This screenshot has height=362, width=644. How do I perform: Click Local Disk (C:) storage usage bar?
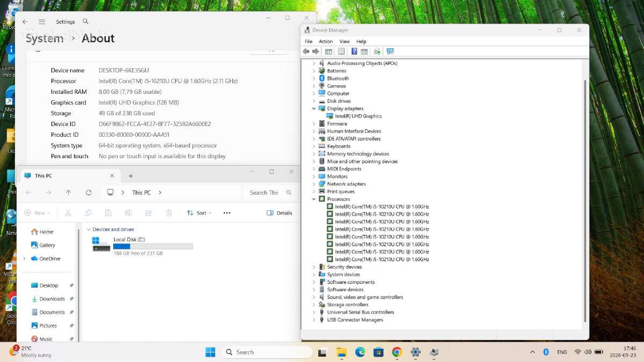(153, 246)
